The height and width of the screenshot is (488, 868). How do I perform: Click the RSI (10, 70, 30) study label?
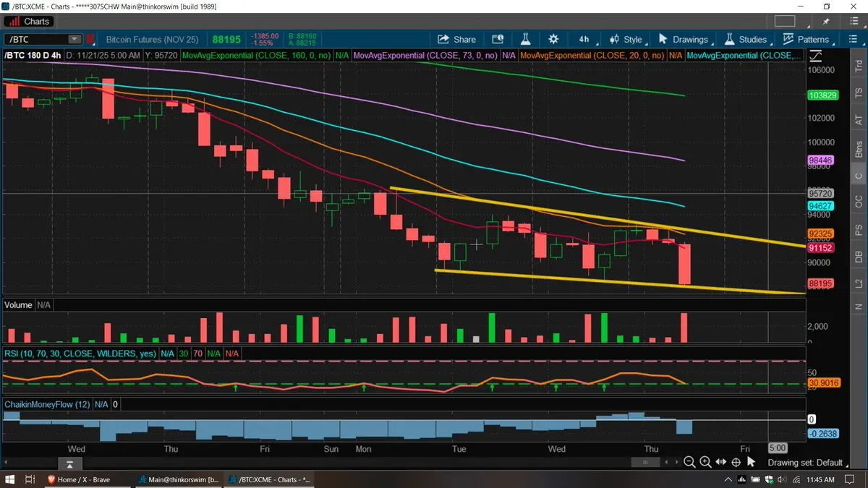(x=80, y=353)
